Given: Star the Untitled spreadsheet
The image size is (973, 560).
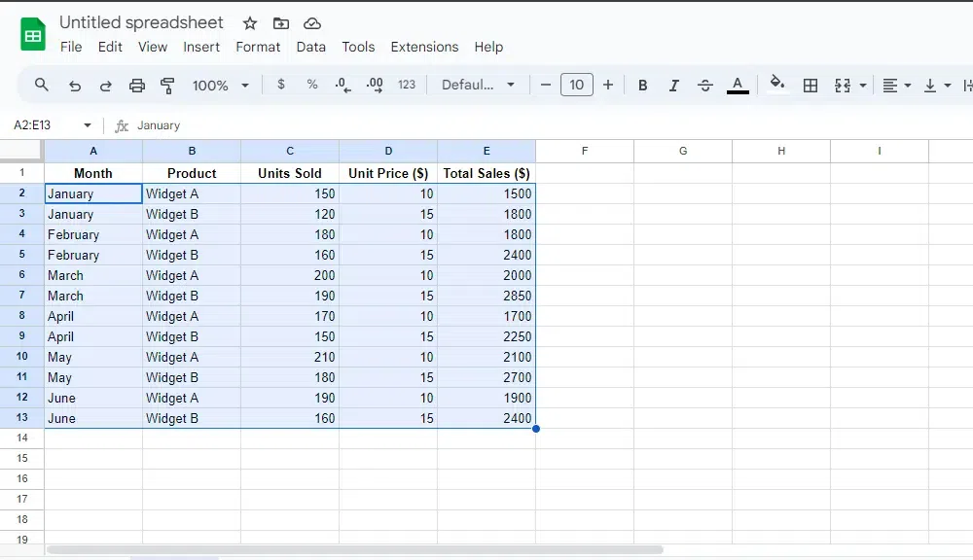Looking at the screenshot, I should click(249, 23).
